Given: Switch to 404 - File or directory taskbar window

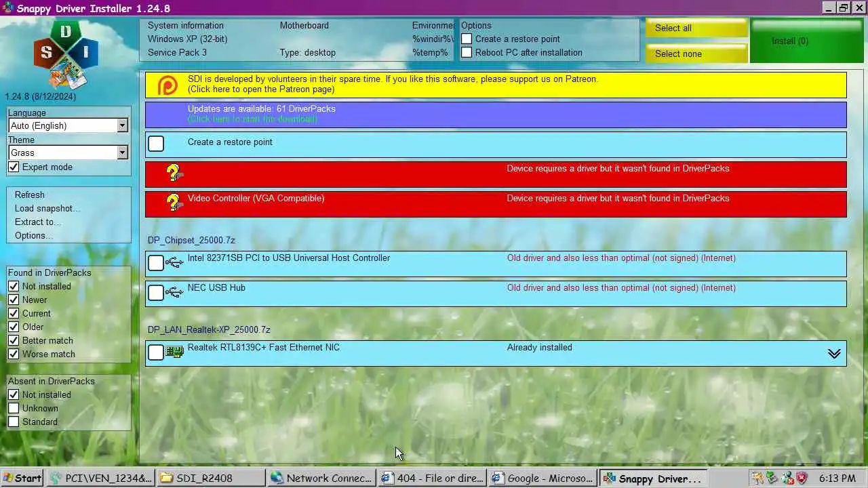Looking at the screenshot, I should coord(432,478).
